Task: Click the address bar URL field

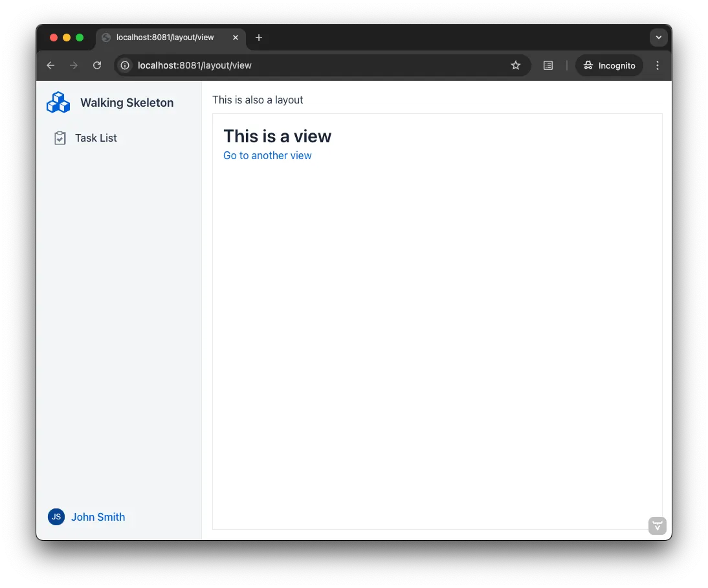Action: pos(311,65)
